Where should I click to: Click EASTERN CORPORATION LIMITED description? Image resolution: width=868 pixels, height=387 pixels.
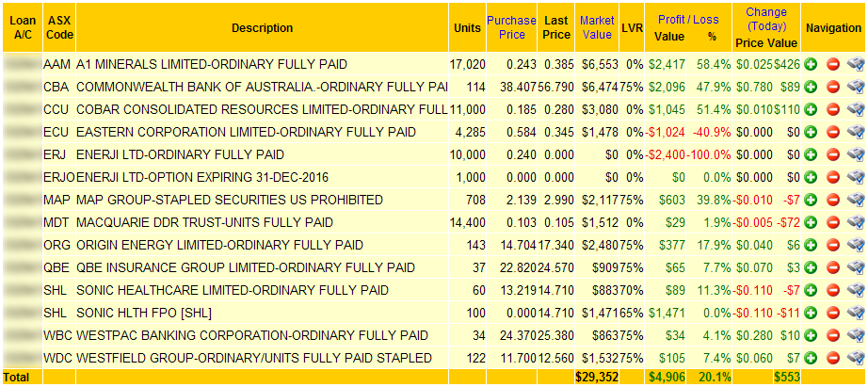(246, 133)
